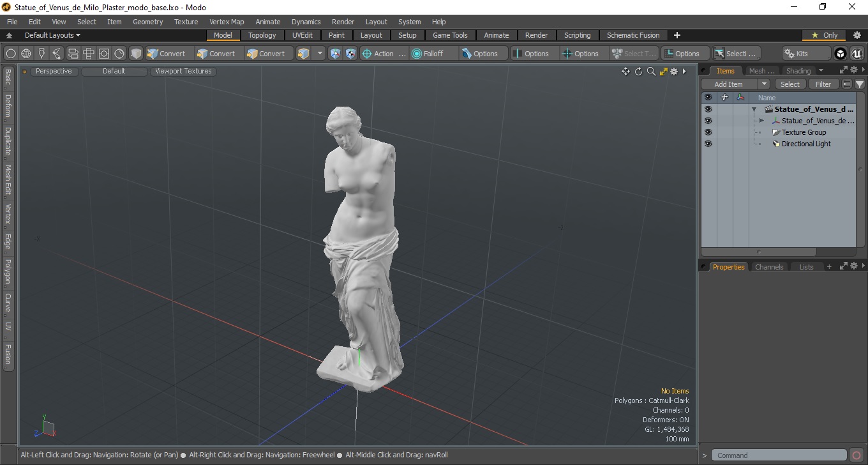The image size is (868, 465).
Task: Open the dropdown arrow after cube icon
Action: [x=320, y=54]
